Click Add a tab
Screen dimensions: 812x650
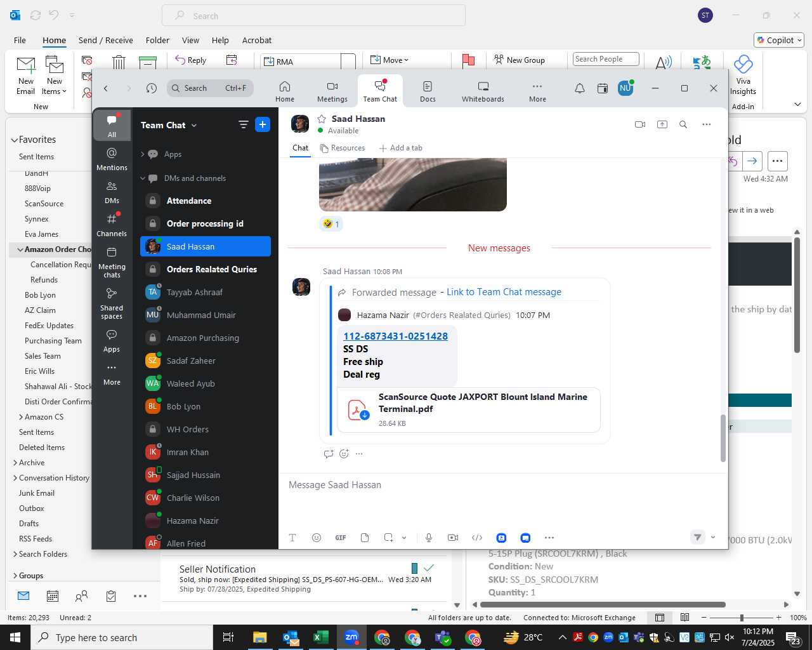[400, 148]
